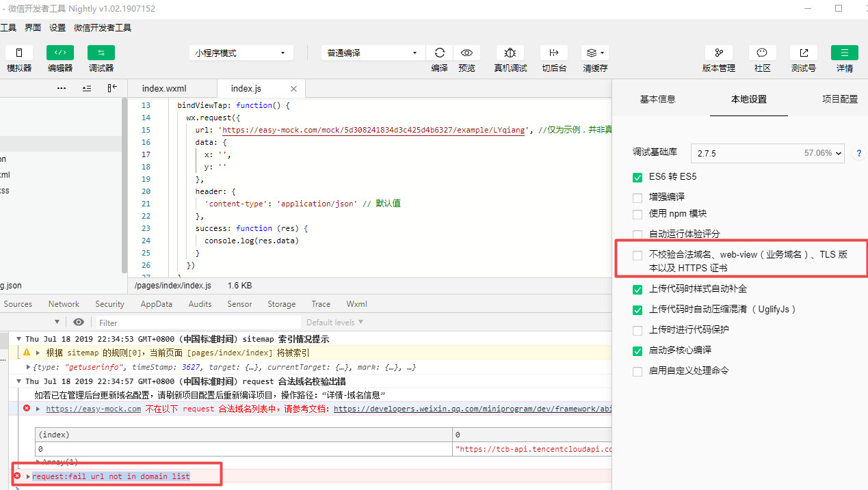Click the compile (编译) refresh icon

pos(440,53)
